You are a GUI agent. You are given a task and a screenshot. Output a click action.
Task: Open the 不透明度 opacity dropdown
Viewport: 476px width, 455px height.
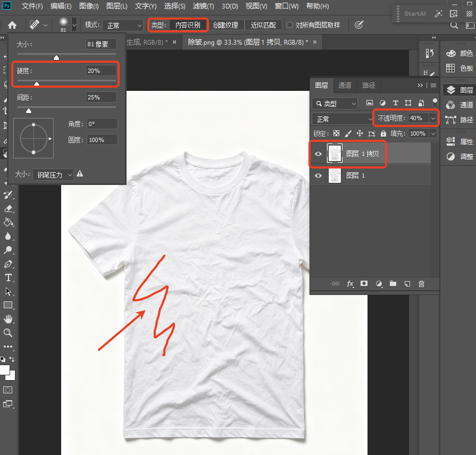point(433,118)
